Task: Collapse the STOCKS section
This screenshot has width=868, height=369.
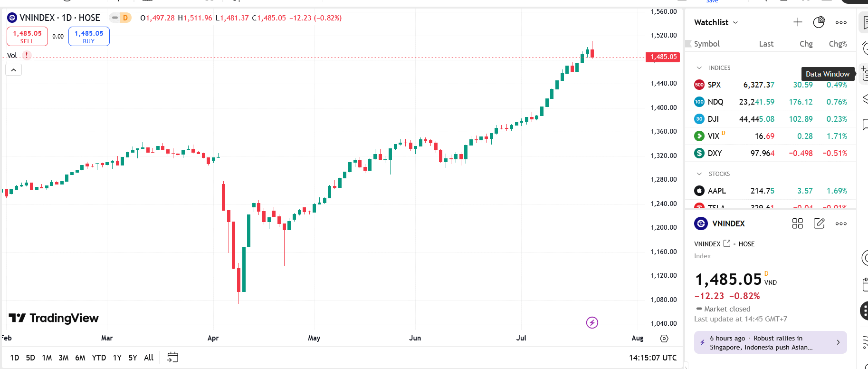Action: 699,174
